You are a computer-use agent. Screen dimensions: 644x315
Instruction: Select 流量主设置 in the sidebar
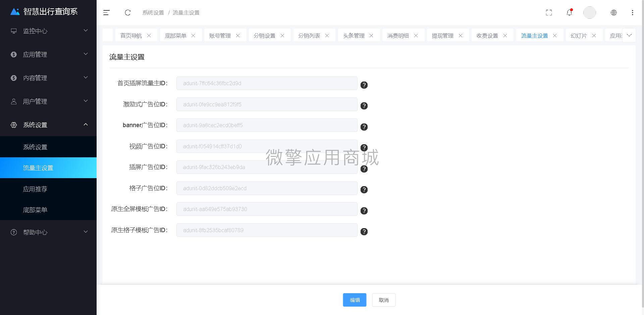(x=48, y=168)
